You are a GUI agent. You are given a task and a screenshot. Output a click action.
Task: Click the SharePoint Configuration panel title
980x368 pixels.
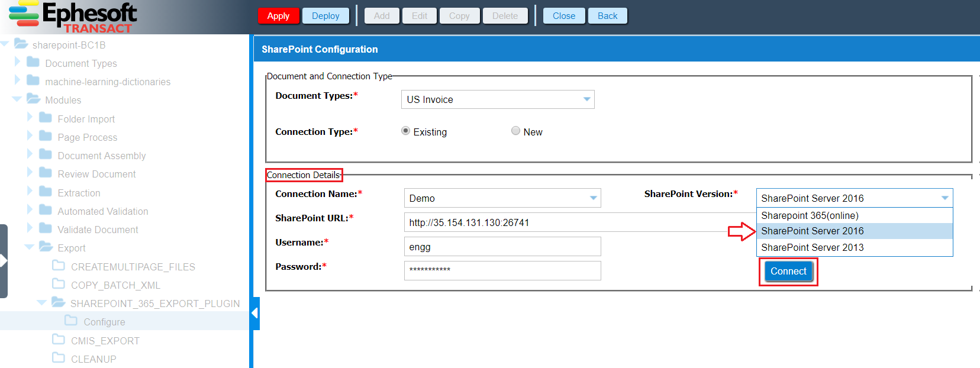[x=320, y=49]
